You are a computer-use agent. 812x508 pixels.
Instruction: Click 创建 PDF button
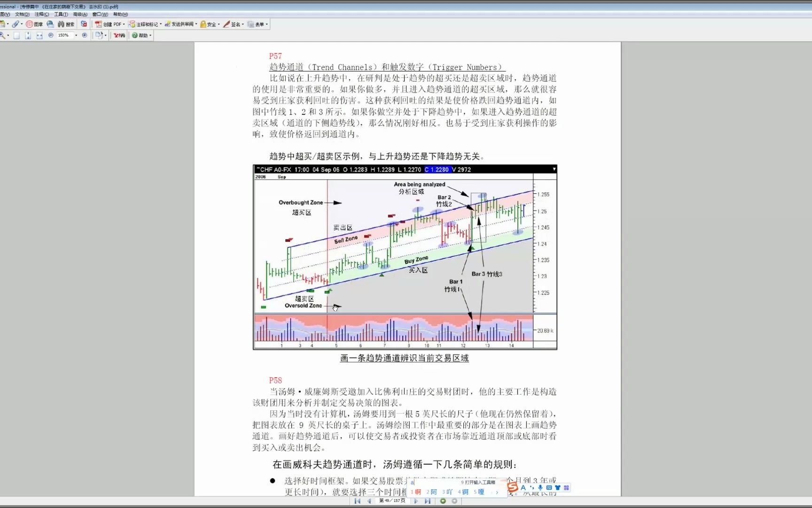(108, 24)
